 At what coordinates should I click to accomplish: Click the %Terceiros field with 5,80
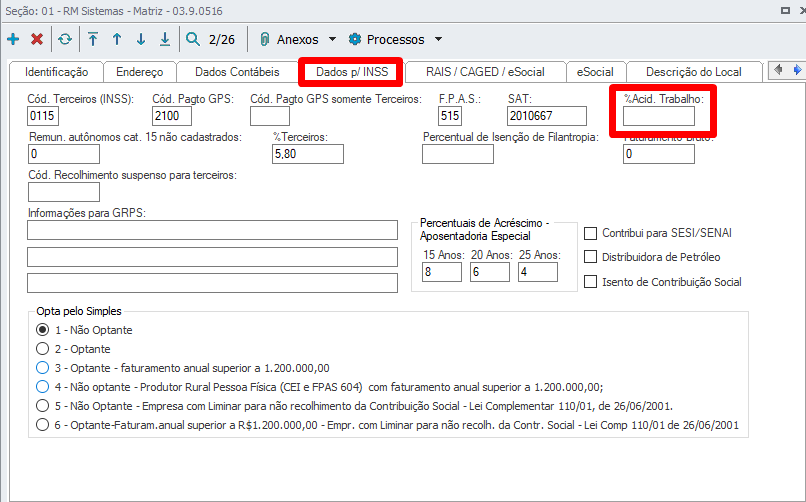(308, 154)
